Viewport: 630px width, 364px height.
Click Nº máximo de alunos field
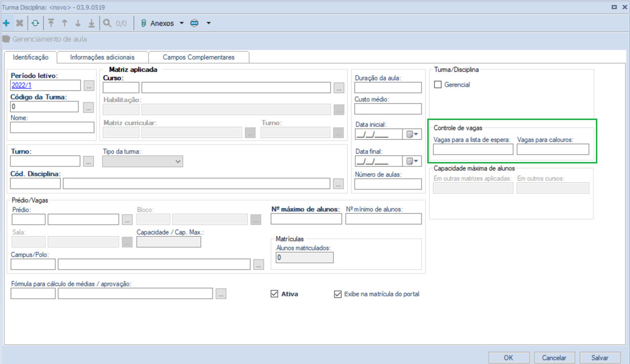307,219
